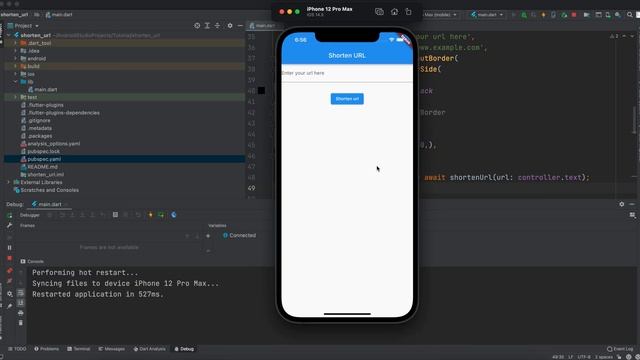Click the debug bug icon in toolbar
Image resolution: width=640 pixels, height=360 pixels.
[524, 15]
